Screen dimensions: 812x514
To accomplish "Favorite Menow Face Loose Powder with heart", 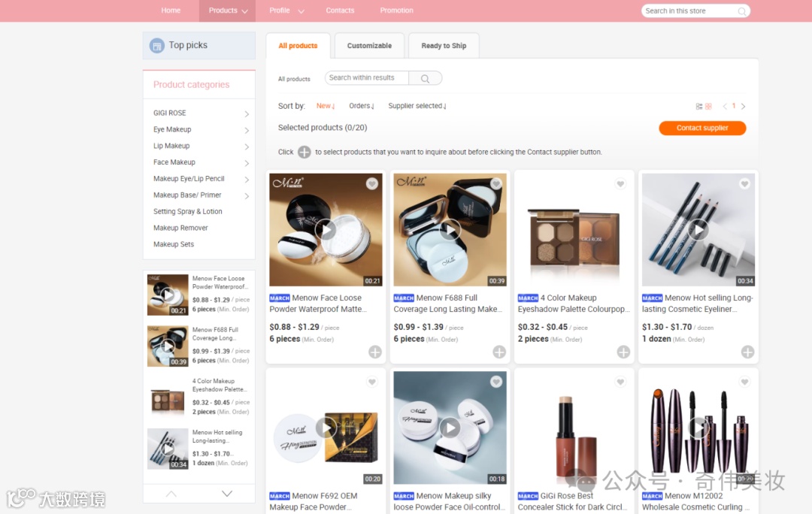I will 372,184.
